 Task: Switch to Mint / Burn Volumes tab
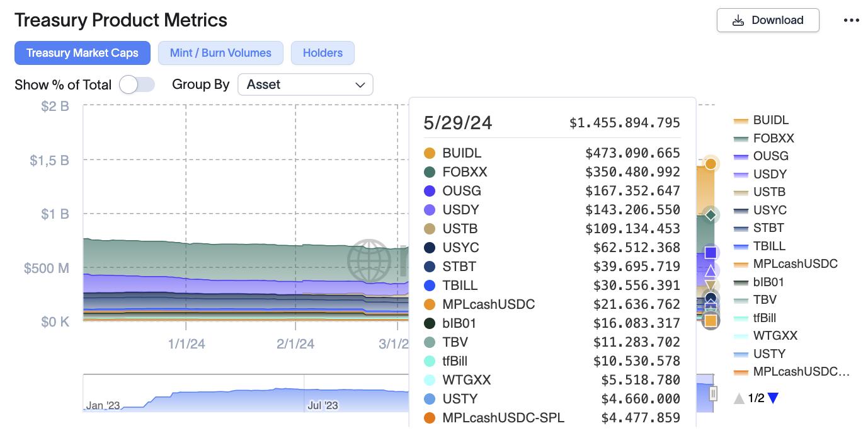click(220, 53)
